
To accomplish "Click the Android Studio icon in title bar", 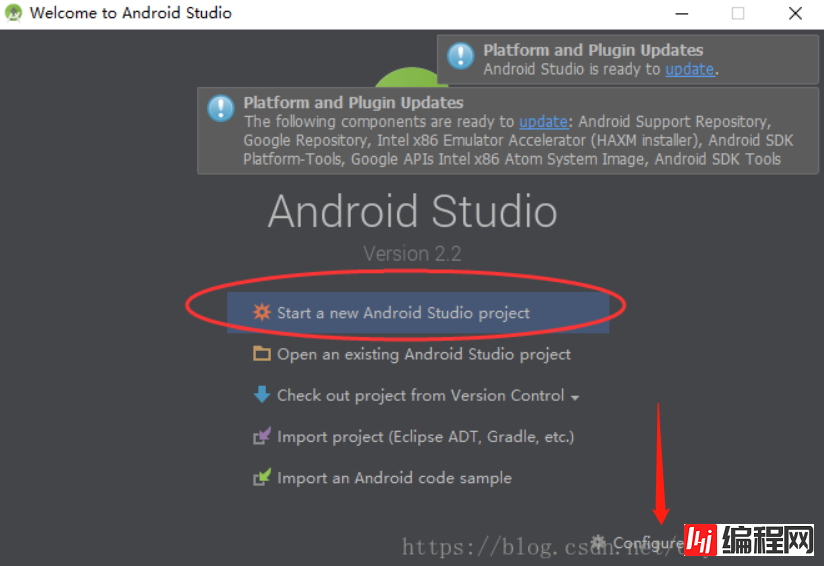I will (14, 14).
